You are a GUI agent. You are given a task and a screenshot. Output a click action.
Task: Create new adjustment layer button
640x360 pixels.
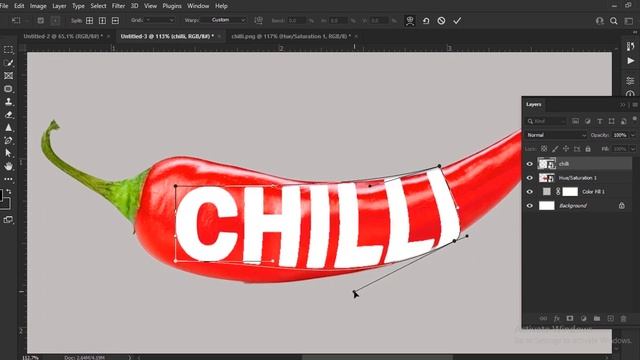coord(583,318)
